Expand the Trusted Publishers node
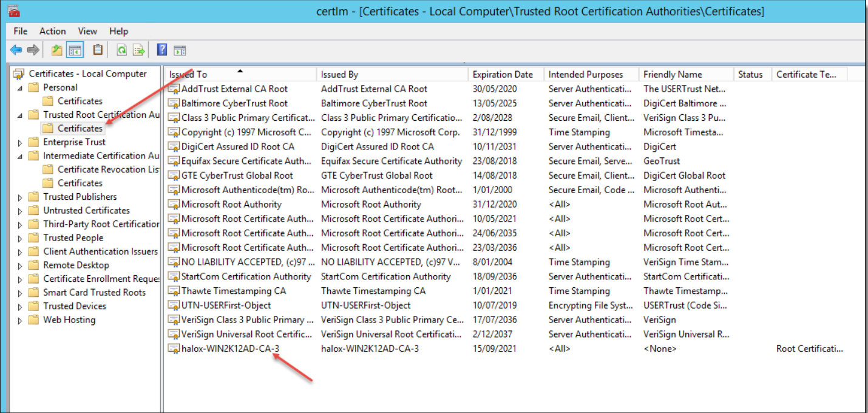The image size is (868, 413). (x=20, y=197)
